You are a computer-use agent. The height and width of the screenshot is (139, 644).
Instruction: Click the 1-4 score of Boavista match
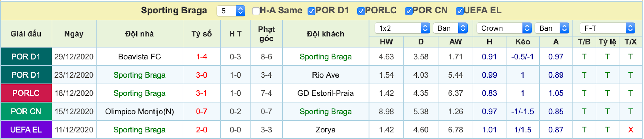coord(202,57)
